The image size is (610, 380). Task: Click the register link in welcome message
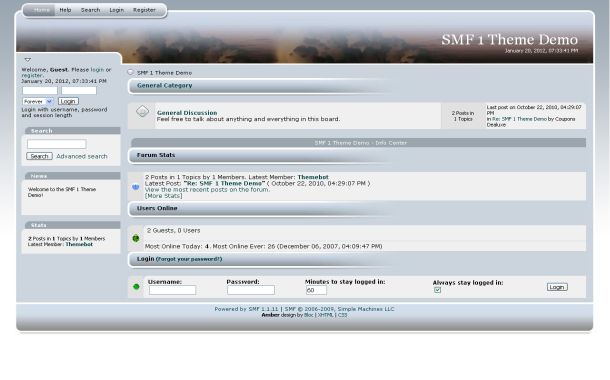32,75
